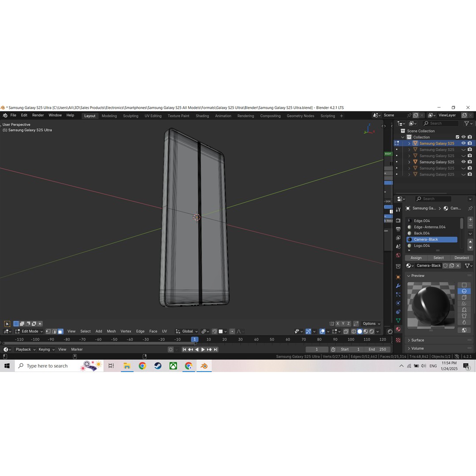The height and width of the screenshot is (476, 476).
Task: Open the Output properties tab
Action: [x=398, y=229]
